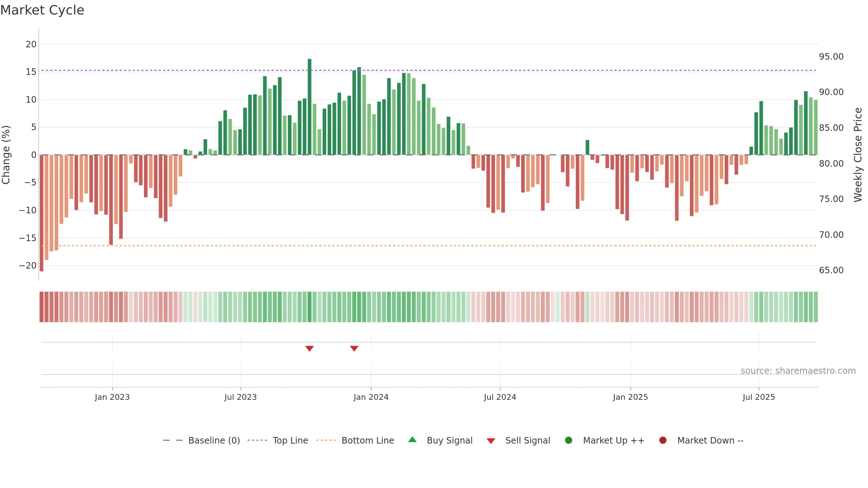The image size is (868, 488).
Task: Click the red Market Down -- legend dot
Action: coord(663,440)
